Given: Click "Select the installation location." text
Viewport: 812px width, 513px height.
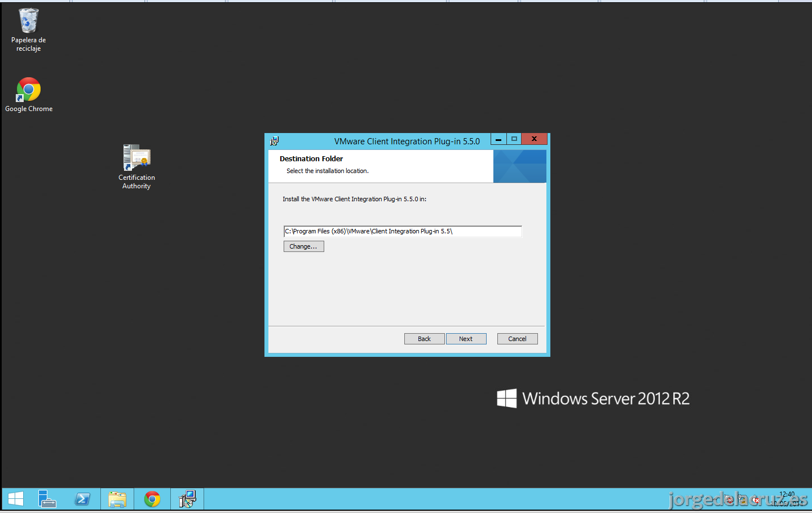Looking at the screenshot, I should pyautogui.click(x=328, y=171).
